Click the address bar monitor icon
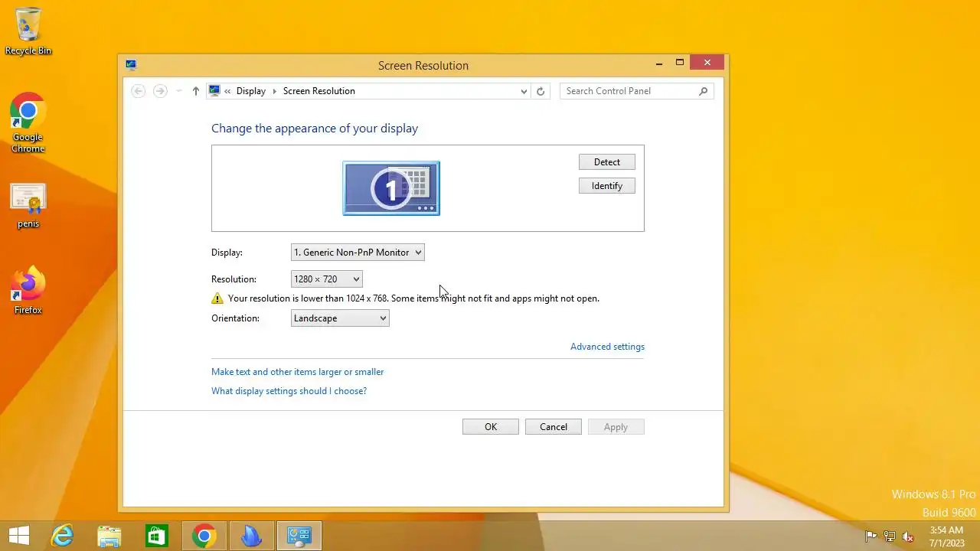Image resolution: width=980 pixels, height=551 pixels. pyautogui.click(x=214, y=91)
